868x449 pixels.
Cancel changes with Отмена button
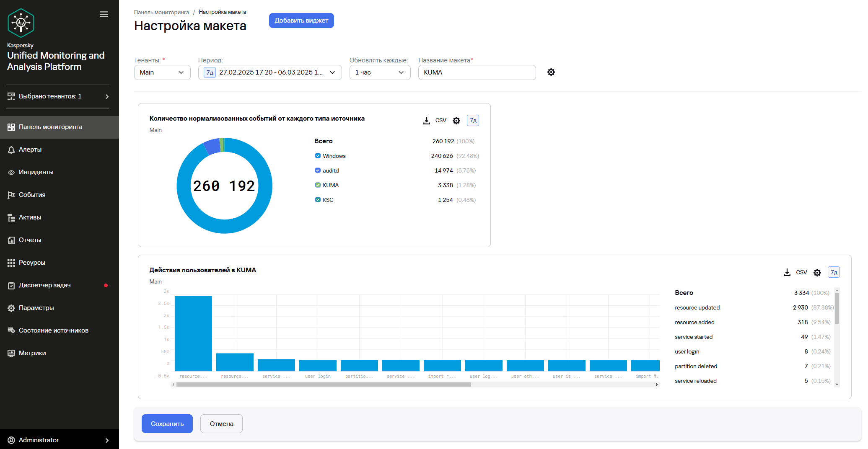coord(221,424)
